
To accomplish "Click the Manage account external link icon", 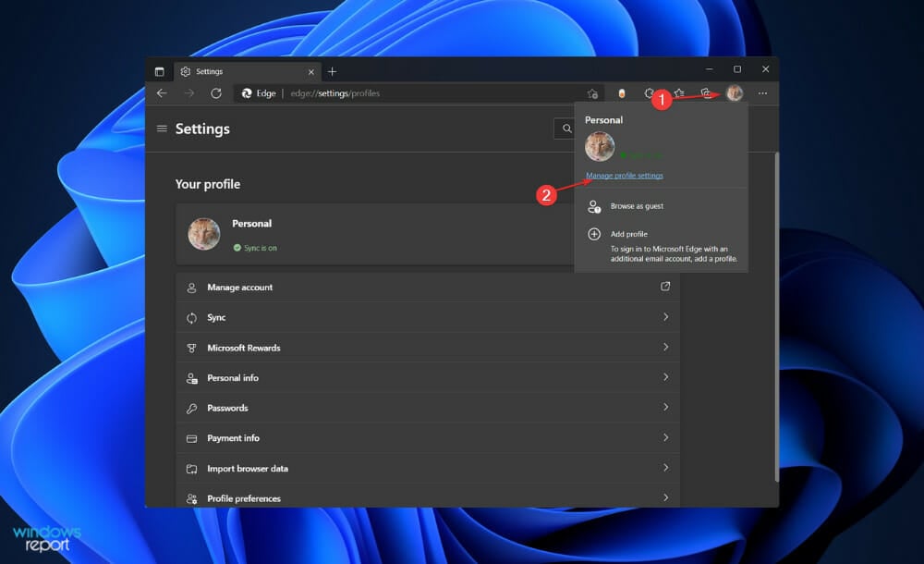I will (665, 286).
